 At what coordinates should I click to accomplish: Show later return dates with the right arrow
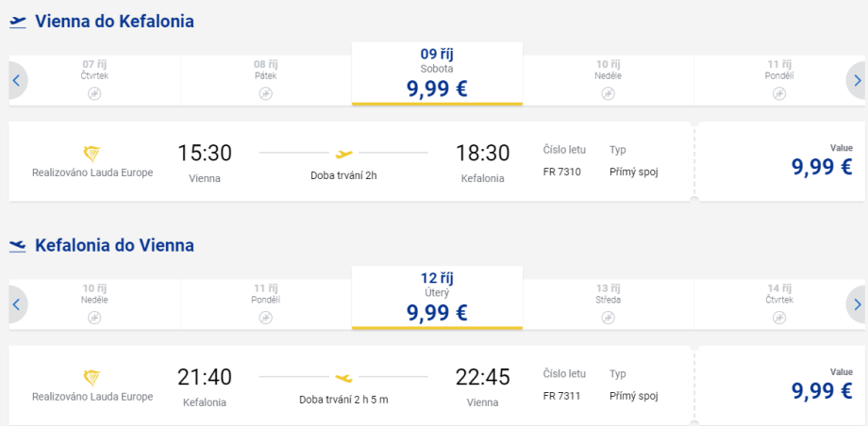856,304
